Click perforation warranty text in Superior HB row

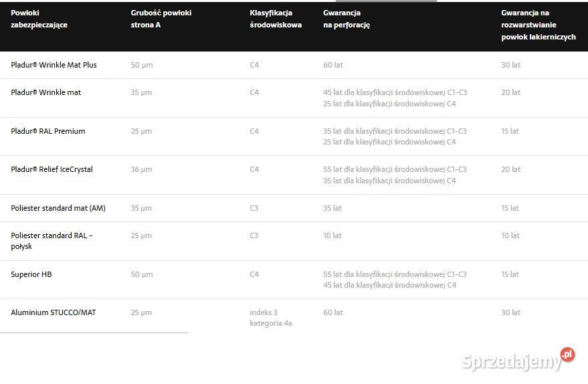pyautogui.click(x=395, y=280)
